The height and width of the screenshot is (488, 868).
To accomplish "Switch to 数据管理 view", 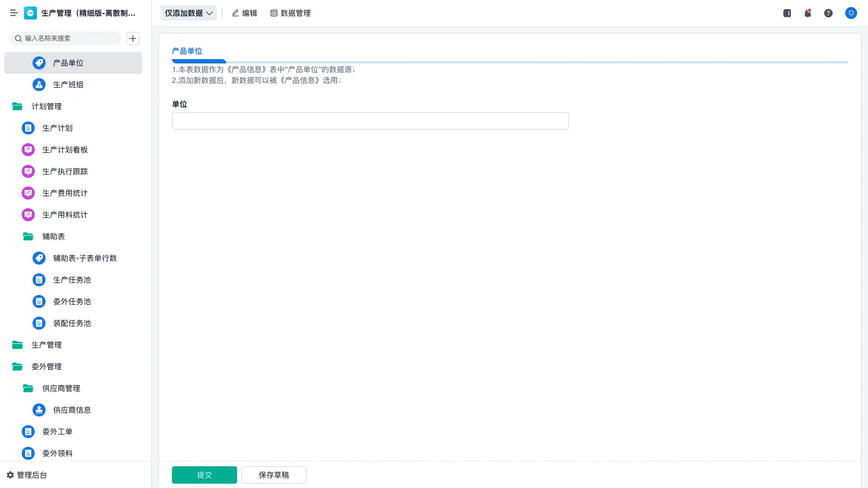I will pyautogui.click(x=290, y=13).
